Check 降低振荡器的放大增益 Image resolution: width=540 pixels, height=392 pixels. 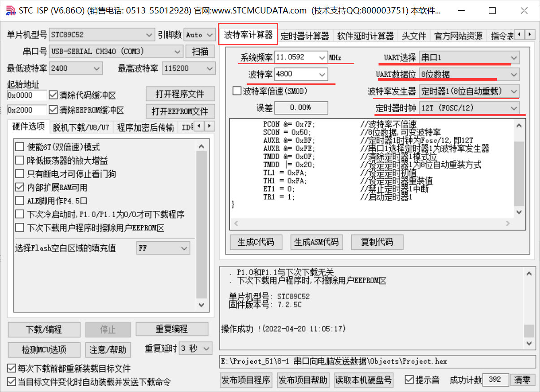20,160
